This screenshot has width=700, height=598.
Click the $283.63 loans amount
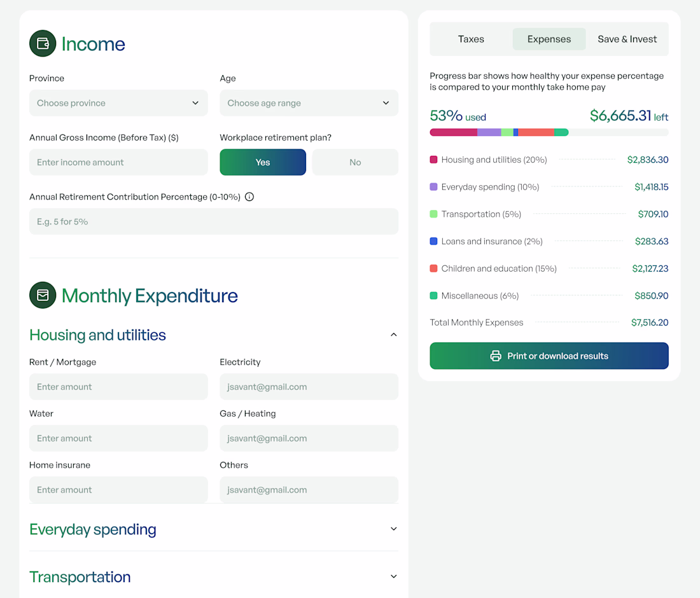point(652,241)
